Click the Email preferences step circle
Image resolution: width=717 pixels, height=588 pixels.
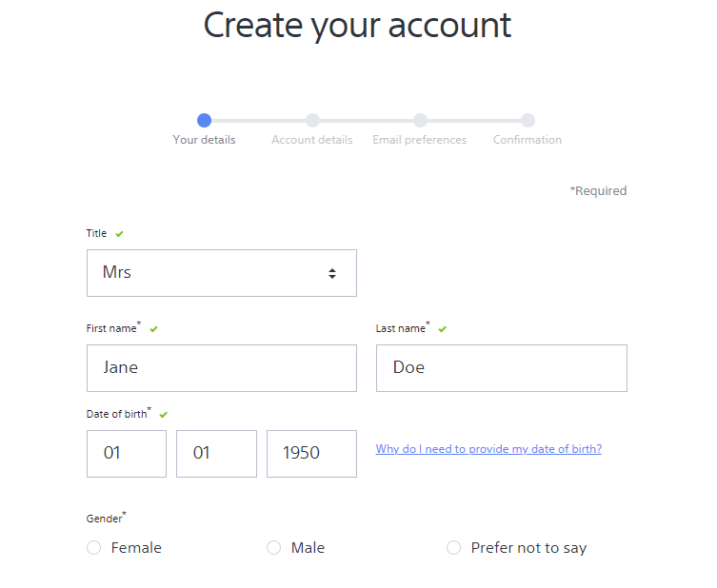click(420, 121)
